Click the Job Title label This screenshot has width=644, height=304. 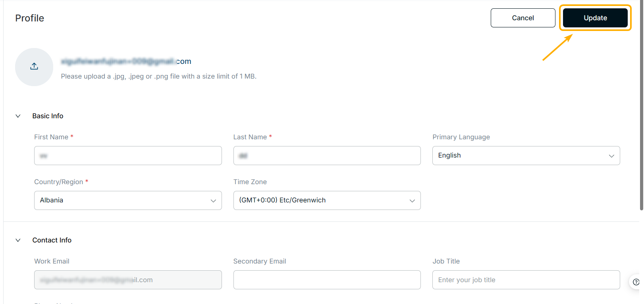446,261
